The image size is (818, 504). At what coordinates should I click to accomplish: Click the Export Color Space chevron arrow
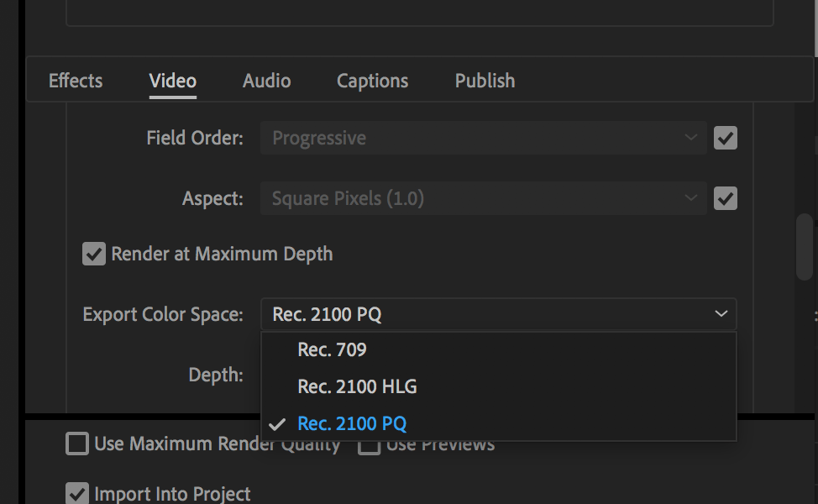pos(720,313)
